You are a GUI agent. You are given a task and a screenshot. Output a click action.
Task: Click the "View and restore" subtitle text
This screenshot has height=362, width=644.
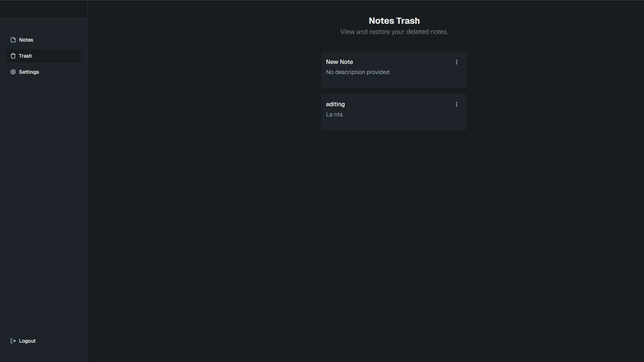point(394,32)
